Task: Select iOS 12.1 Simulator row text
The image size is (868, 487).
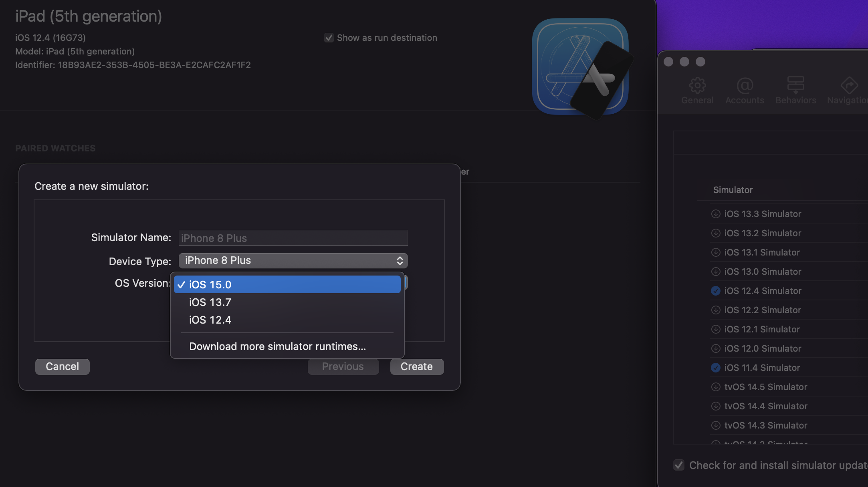Action: 762,329
